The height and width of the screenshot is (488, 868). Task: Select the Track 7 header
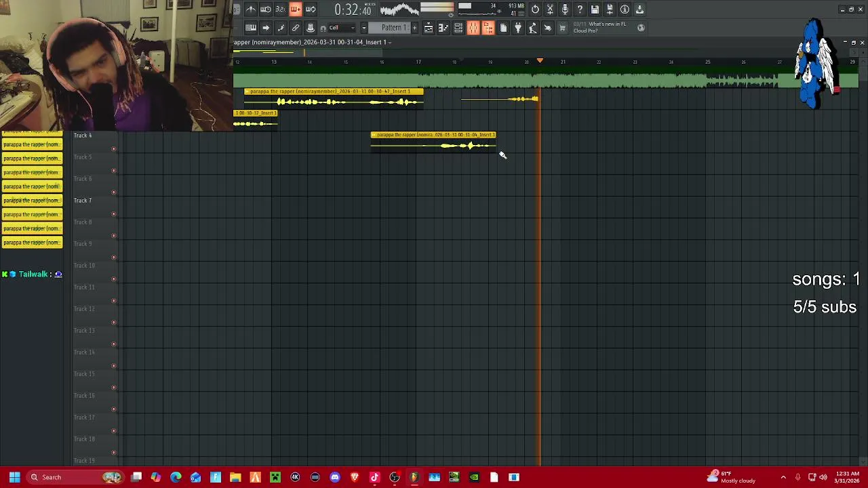coord(95,208)
